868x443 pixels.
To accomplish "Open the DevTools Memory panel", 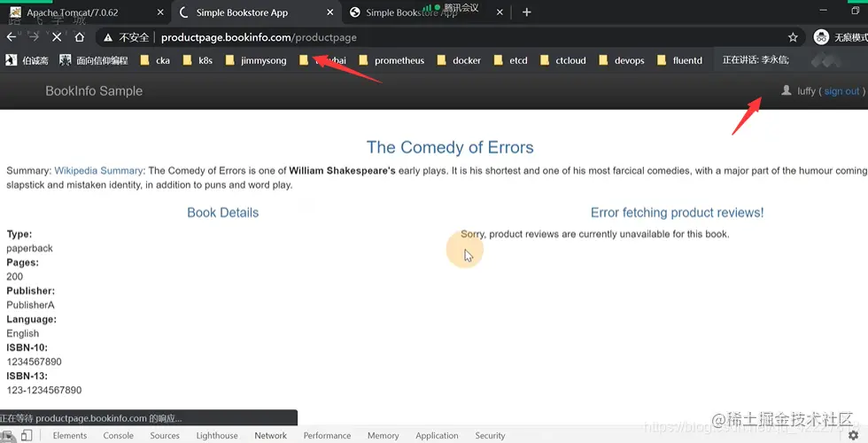I will coord(383,436).
